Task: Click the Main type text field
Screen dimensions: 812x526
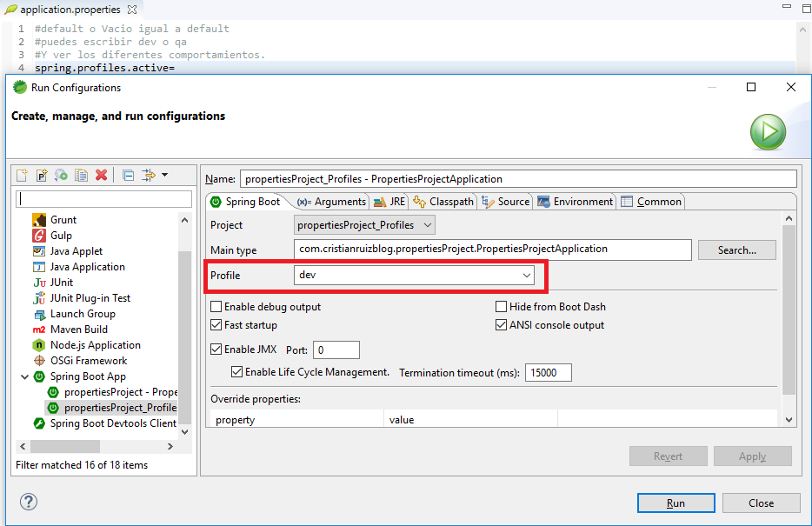Action: click(492, 250)
